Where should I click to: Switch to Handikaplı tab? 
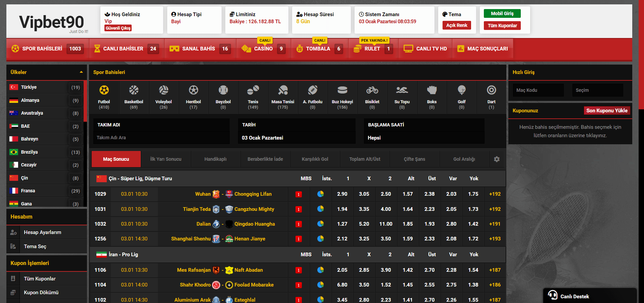(216, 159)
